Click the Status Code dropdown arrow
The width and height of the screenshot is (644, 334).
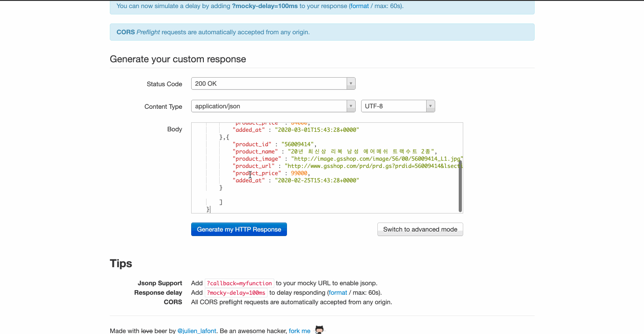pos(351,83)
